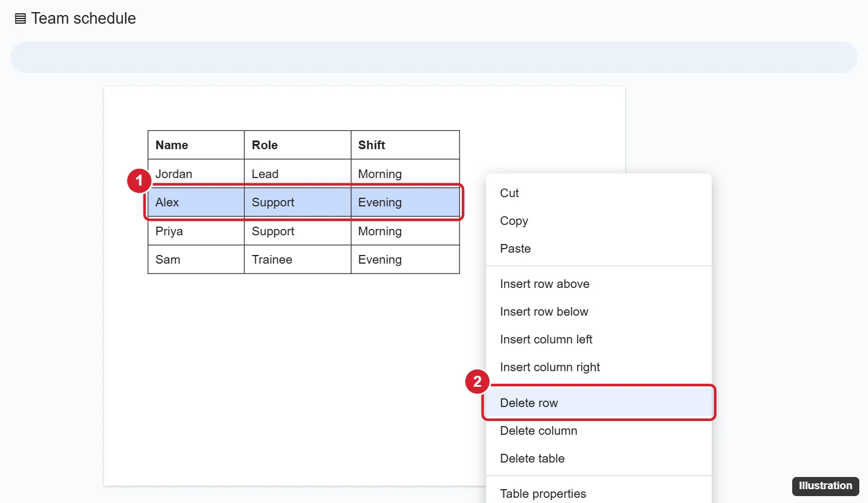868x503 pixels.
Task: Click Delete column in the context menu
Action: coord(599,431)
